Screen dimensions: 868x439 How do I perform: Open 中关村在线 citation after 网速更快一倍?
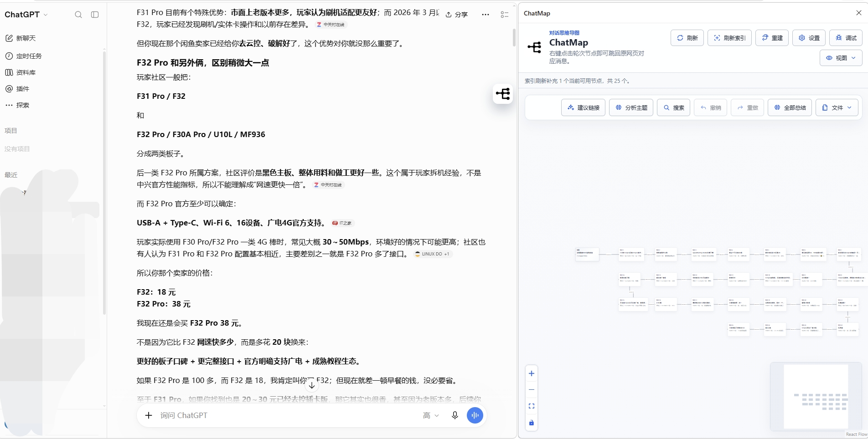328,185
